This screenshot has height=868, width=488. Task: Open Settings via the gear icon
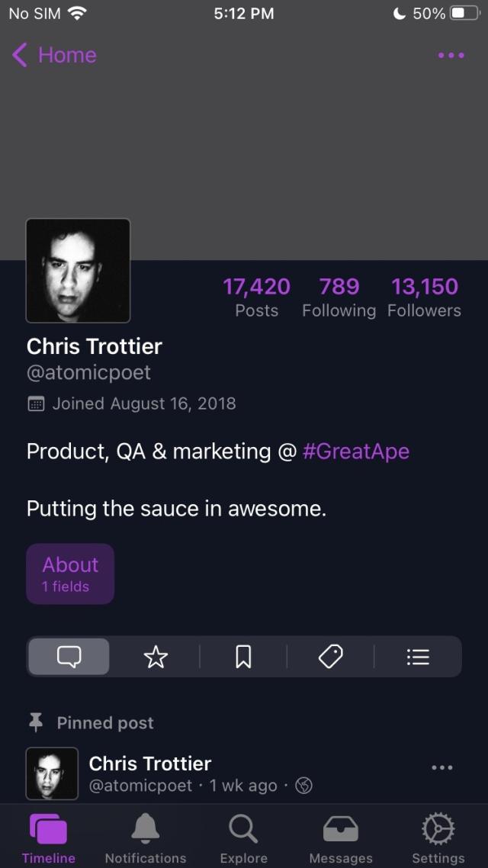point(437,828)
